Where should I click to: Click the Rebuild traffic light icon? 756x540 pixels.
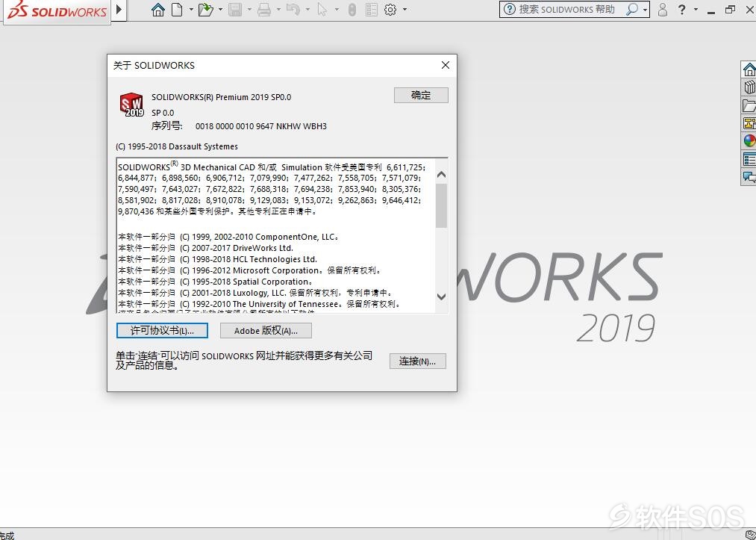tap(352, 9)
